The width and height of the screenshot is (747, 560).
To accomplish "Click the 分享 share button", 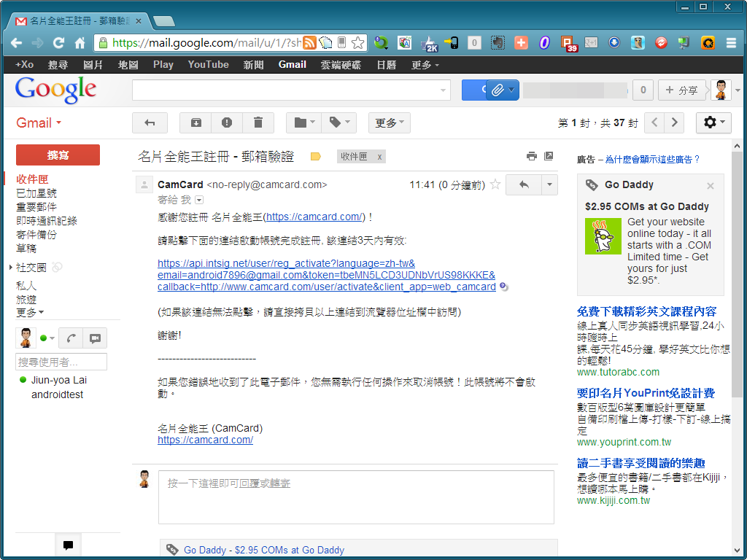I will click(682, 90).
